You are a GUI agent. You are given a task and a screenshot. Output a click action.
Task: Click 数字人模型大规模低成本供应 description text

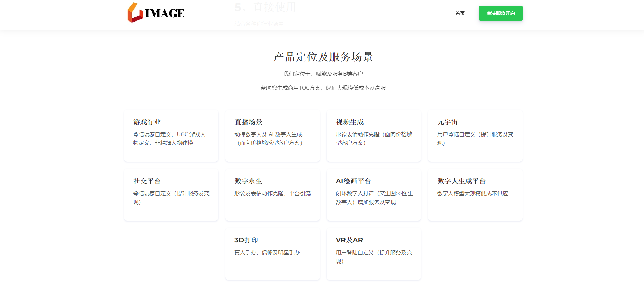472,194
